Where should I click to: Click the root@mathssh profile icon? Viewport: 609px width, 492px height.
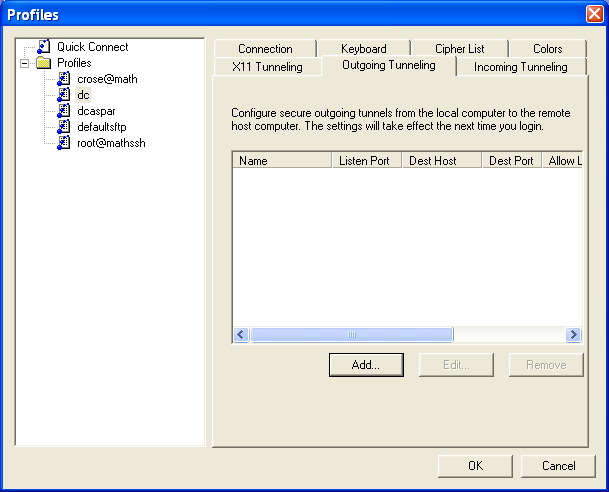pos(63,143)
